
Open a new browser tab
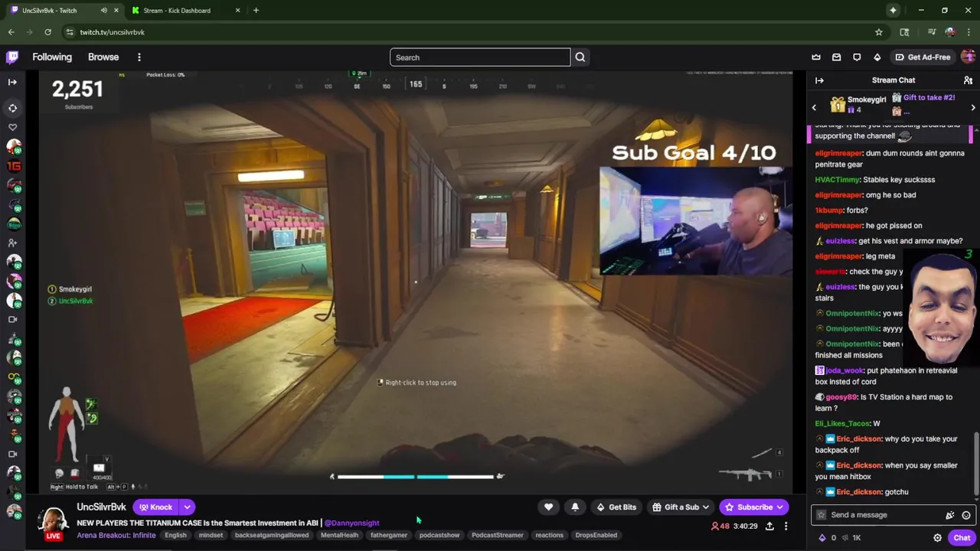(256, 11)
